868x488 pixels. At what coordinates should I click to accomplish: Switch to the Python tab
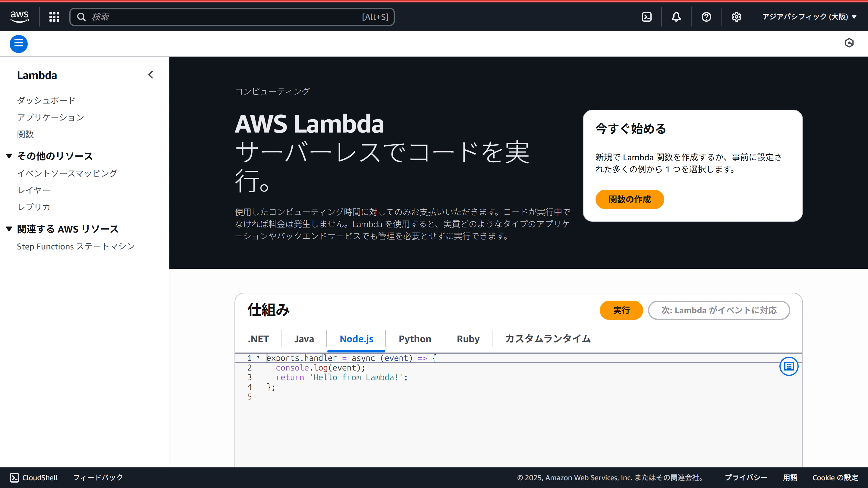coord(415,339)
